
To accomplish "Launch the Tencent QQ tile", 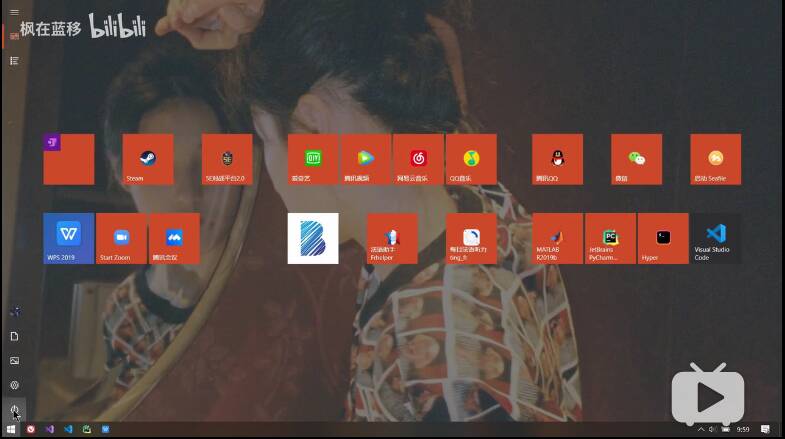I will (557, 159).
